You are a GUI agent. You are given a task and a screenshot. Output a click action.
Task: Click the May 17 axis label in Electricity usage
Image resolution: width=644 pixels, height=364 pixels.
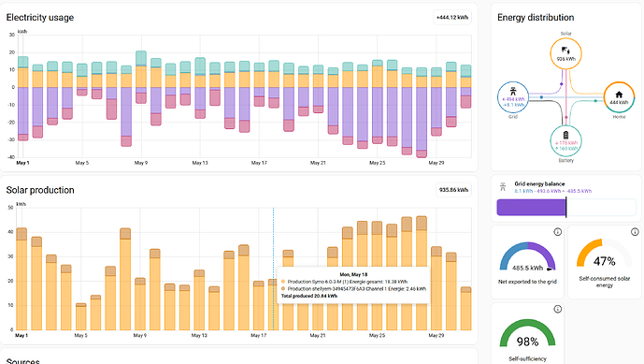(259, 163)
